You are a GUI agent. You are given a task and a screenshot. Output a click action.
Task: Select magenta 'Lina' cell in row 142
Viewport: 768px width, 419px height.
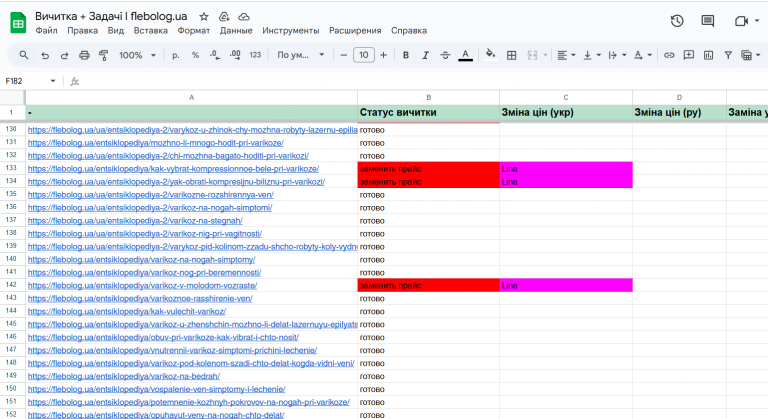tap(566, 285)
